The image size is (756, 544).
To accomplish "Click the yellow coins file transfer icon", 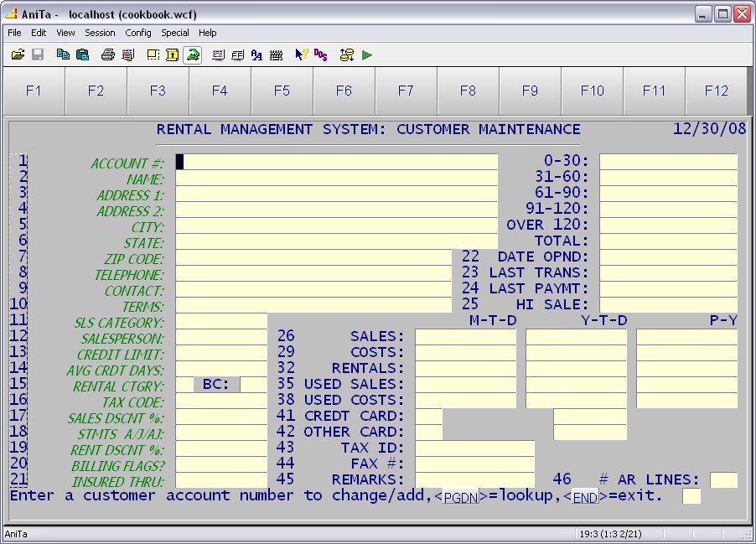I will (347, 54).
